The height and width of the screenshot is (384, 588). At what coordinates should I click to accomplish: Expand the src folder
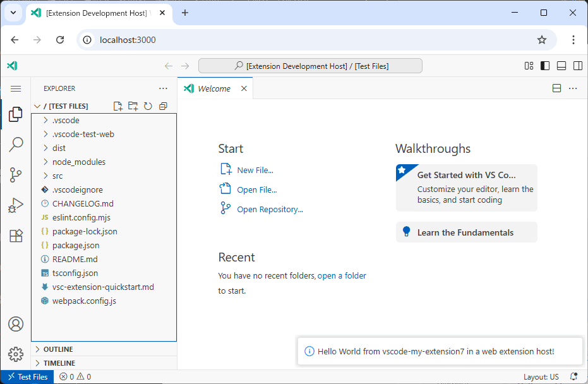[x=104, y=176]
